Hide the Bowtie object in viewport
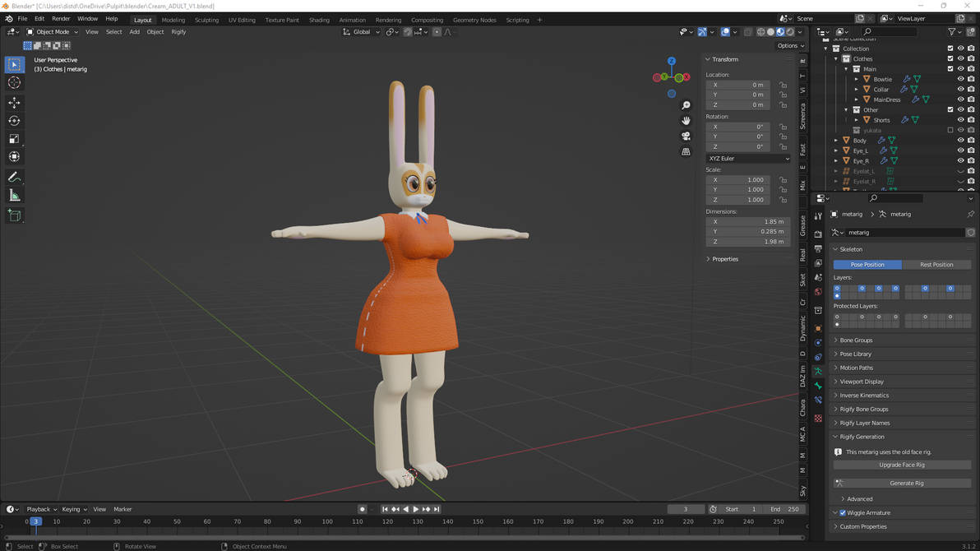This screenshot has width=980, height=551. pos(960,80)
